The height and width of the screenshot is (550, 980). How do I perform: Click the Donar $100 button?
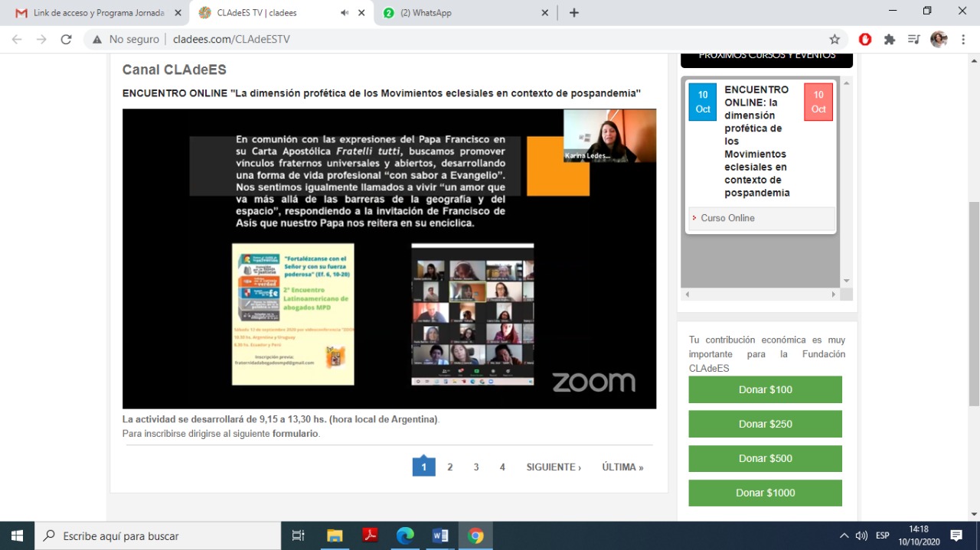[x=765, y=389]
